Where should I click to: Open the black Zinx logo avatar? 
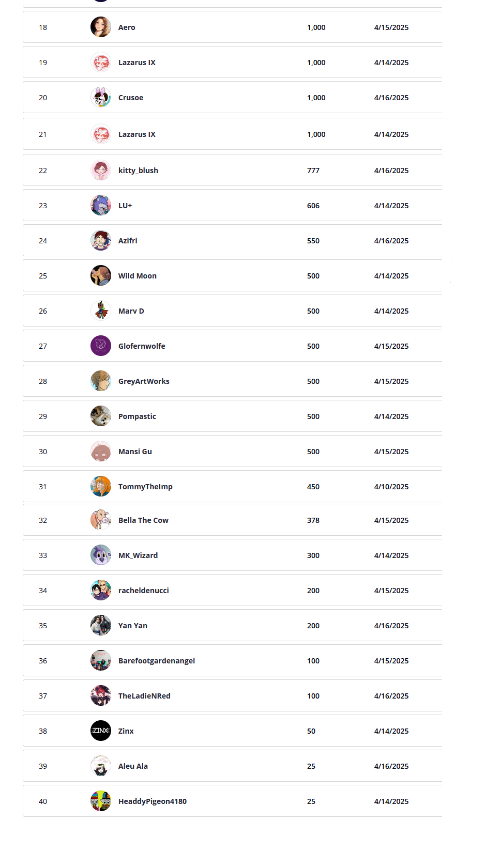pyautogui.click(x=101, y=731)
